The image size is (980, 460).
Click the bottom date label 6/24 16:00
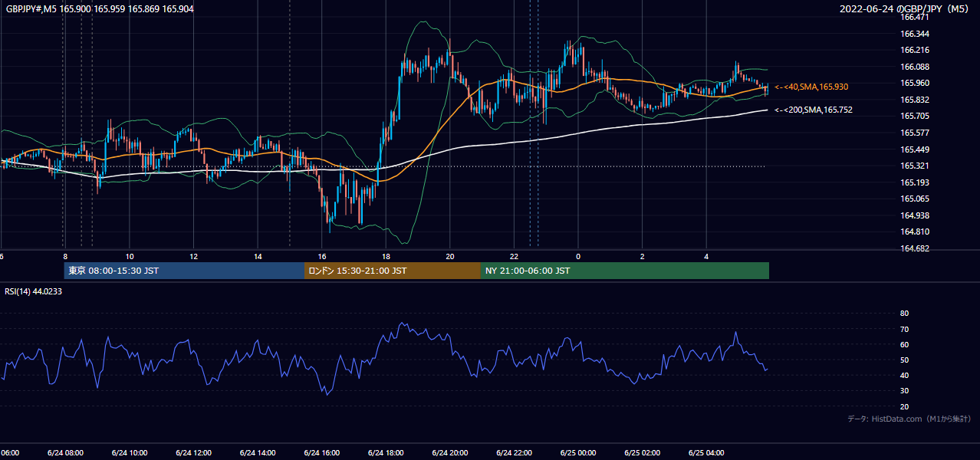click(x=321, y=453)
